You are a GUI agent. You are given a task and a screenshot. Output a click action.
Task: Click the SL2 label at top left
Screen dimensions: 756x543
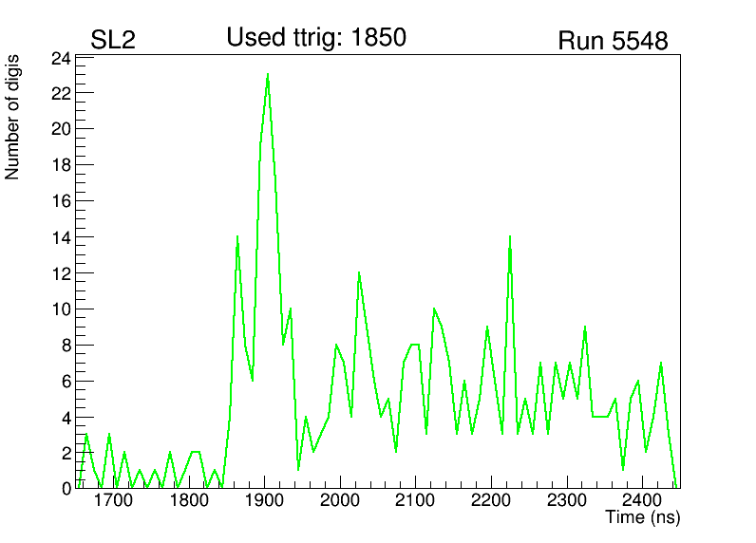click(113, 41)
